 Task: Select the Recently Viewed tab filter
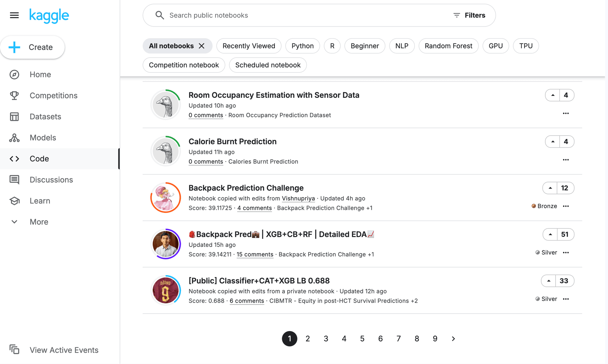coord(249,46)
